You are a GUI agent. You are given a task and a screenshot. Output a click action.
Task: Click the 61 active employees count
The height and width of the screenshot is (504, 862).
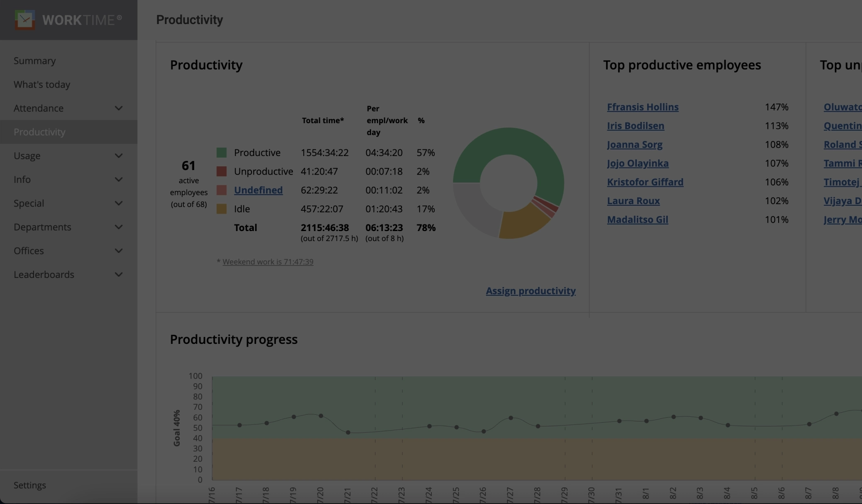point(188,166)
